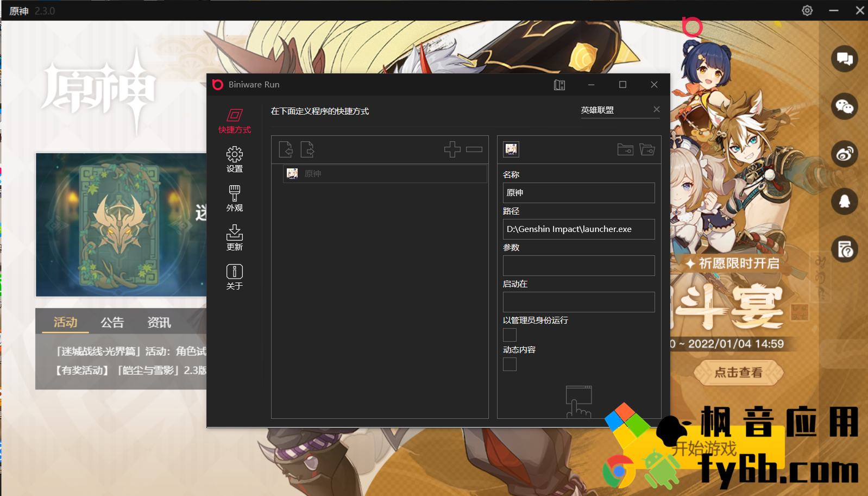Click the export shortcuts file icon

[x=307, y=149]
